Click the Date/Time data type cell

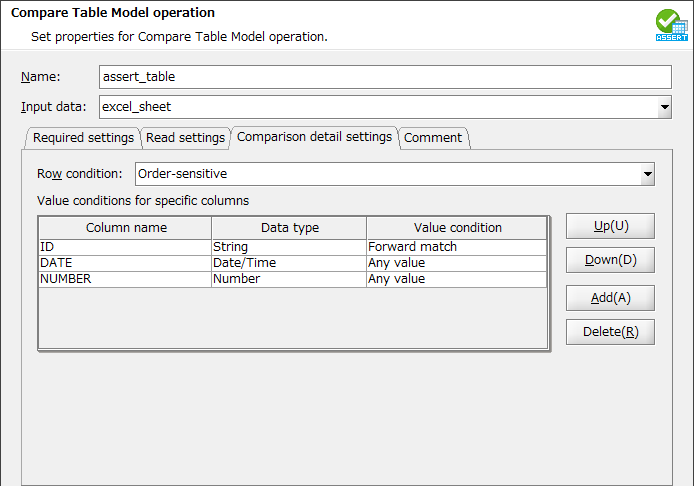click(288, 263)
